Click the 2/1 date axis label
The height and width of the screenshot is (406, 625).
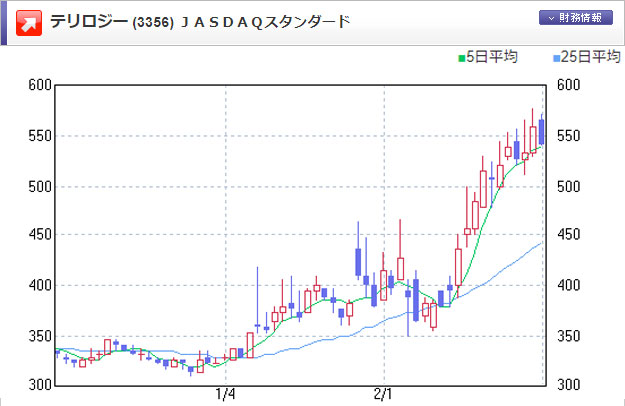pos(383,394)
